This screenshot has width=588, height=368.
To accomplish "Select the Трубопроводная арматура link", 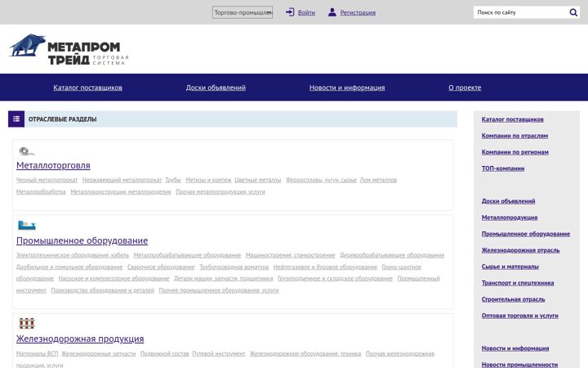I will [x=234, y=267].
